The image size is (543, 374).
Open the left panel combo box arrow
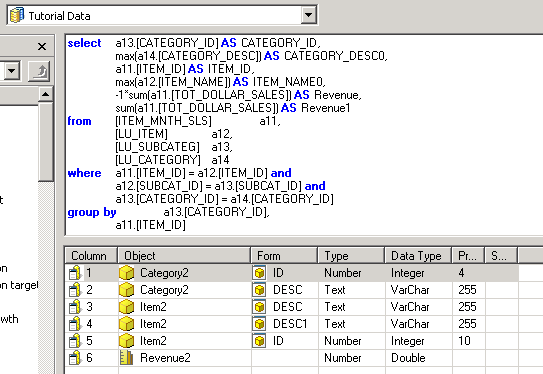pos(11,71)
